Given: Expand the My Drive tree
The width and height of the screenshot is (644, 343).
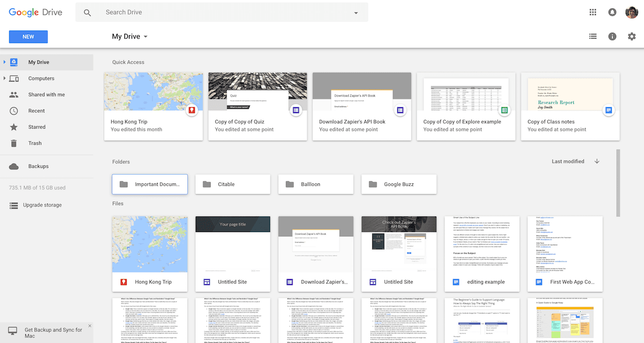Looking at the screenshot, I should pos(4,63).
